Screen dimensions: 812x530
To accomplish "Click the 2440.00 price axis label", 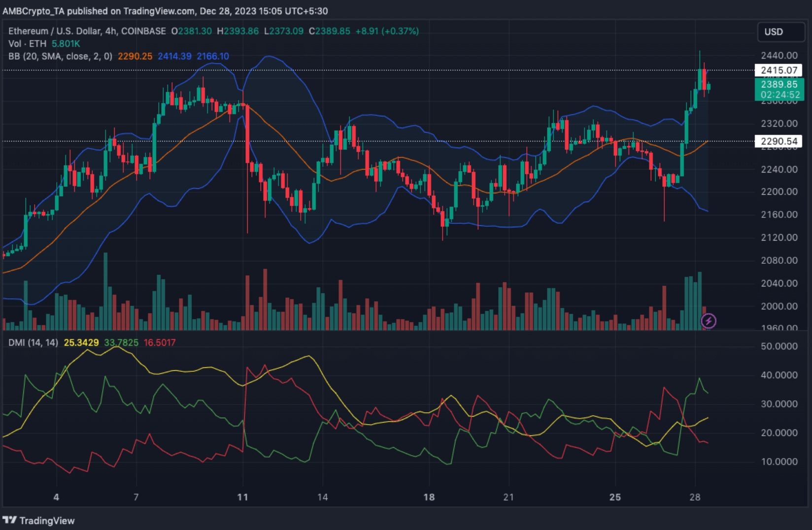I will click(x=779, y=56).
